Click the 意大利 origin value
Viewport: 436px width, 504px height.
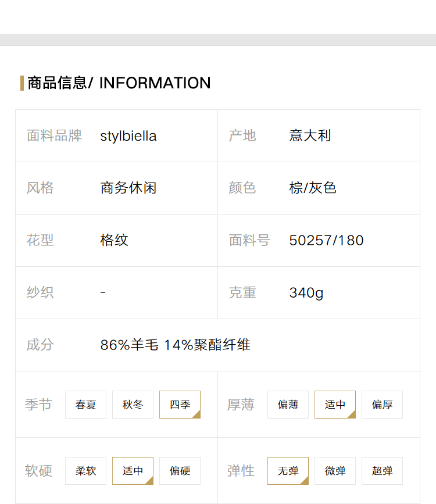point(310,135)
